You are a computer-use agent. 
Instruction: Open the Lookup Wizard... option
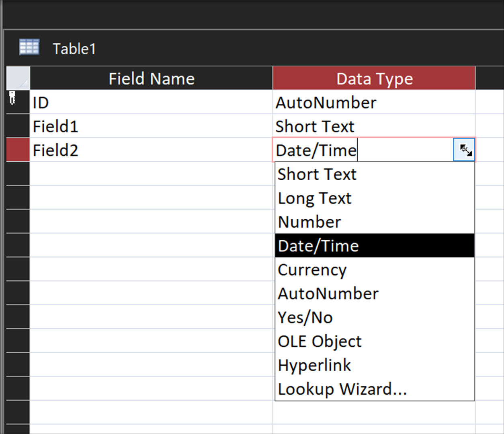pos(342,389)
